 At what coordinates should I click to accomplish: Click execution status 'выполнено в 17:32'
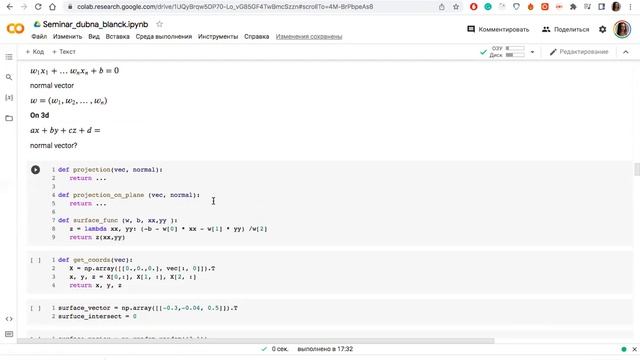click(325, 349)
